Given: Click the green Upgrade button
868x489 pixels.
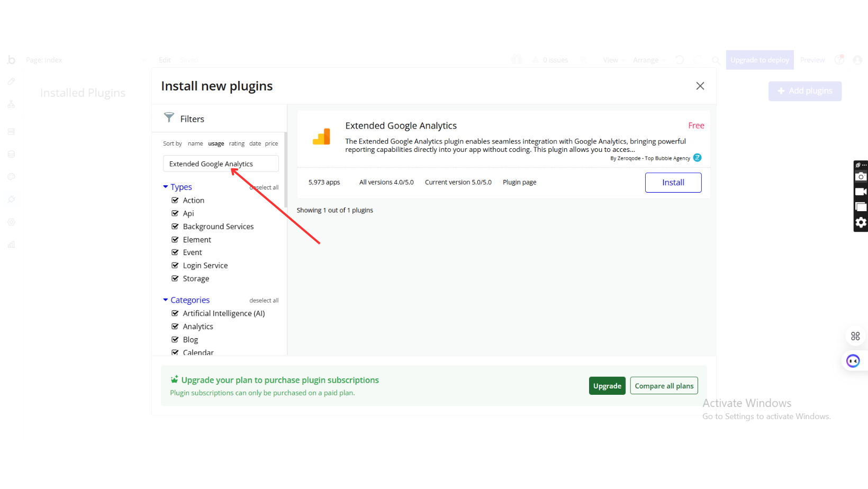Looking at the screenshot, I should click(x=607, y=386).
